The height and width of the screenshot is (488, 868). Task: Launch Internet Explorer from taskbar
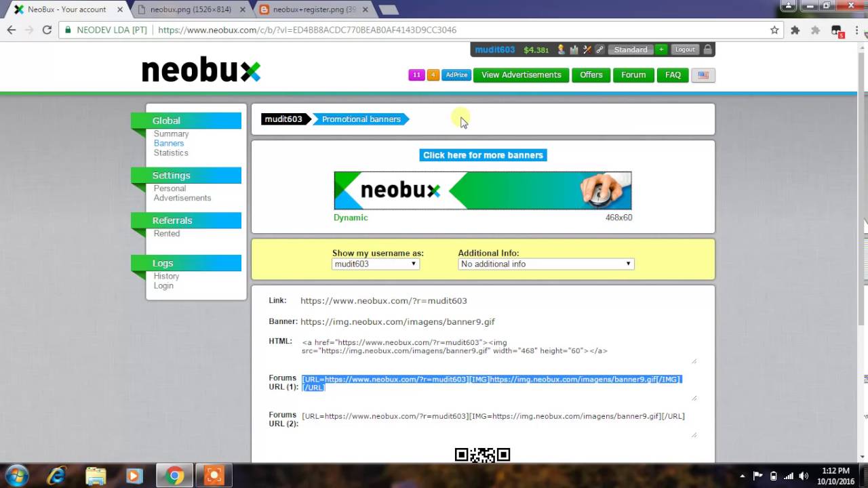[x=57, y=476]
